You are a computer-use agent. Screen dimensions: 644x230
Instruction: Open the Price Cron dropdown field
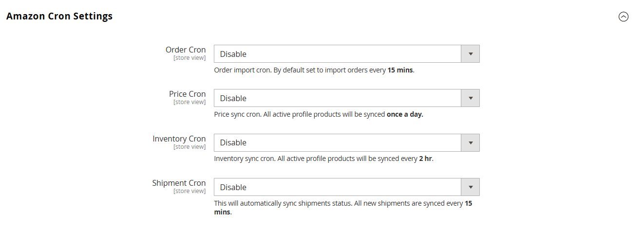[x=338, y=98]
